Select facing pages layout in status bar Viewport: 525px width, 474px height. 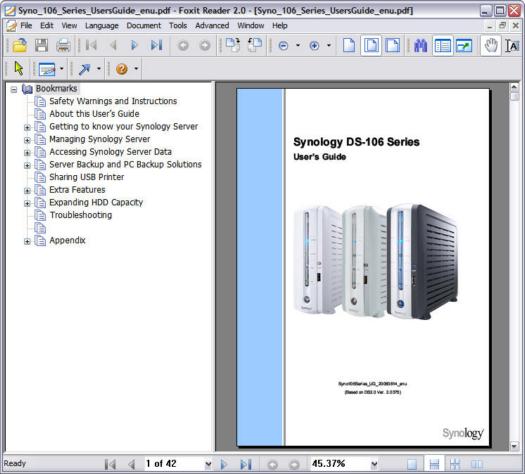click(477, 464)
